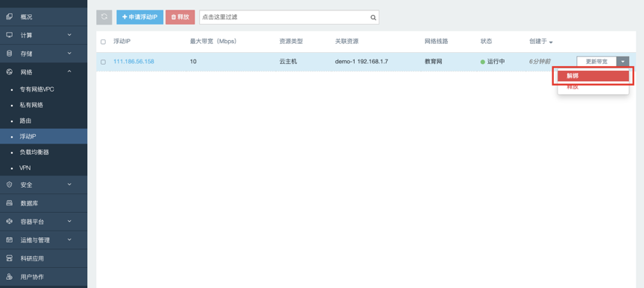Click the 浮动IP column header

coord(122,42)
